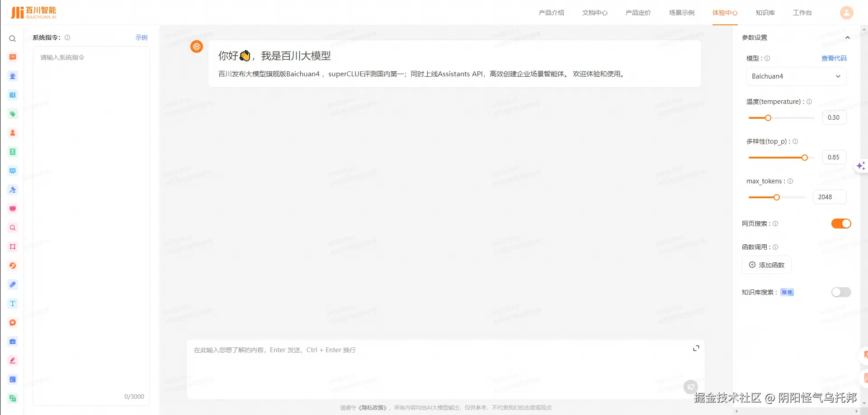Screen dimensions: 868x415
Task: Click the top_p value field 0.85
Action: 834,157
